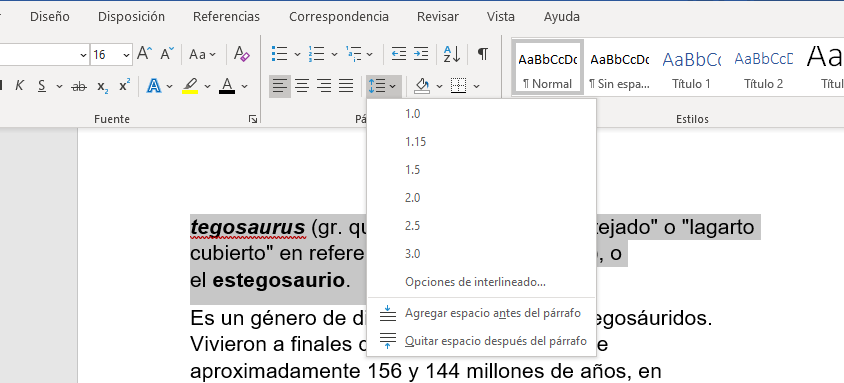Apply the Normal style
Image resolution: width=844 pixels, height=383 pixels.
coord(547,67)
